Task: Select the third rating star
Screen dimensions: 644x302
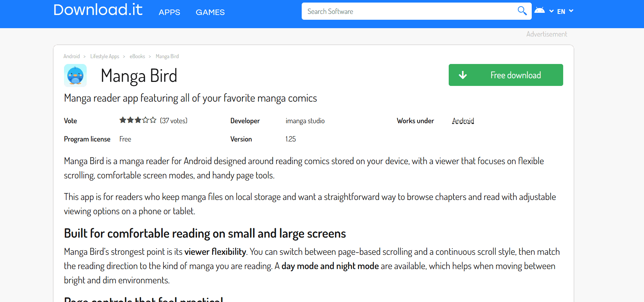Action: point(138,120)
